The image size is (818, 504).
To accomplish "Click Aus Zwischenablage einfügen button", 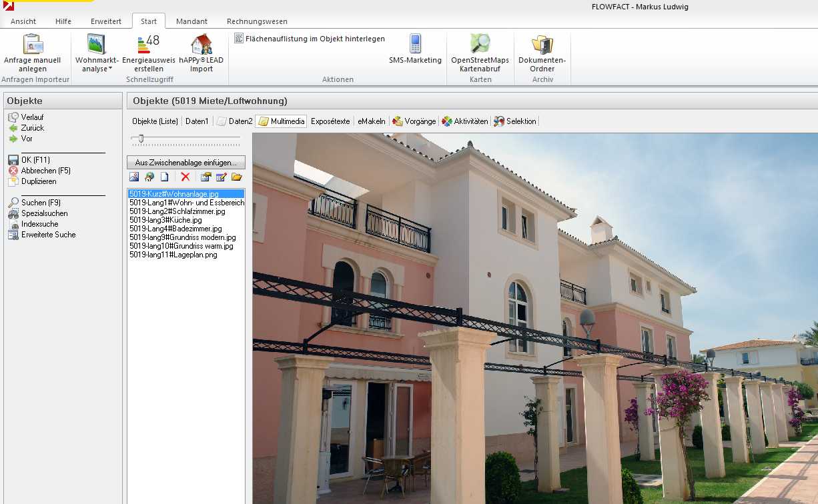I will click(185, 163).
